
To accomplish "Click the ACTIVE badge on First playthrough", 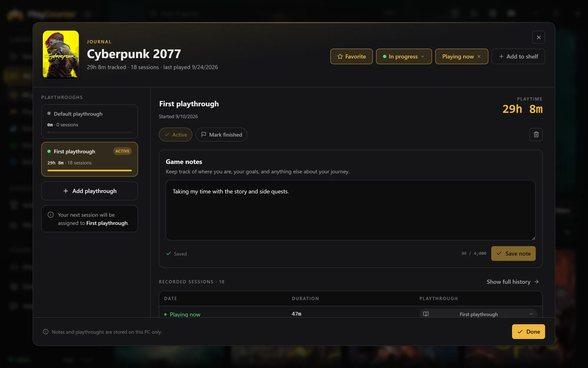I will pyautogui.click(x=122, y=151).
